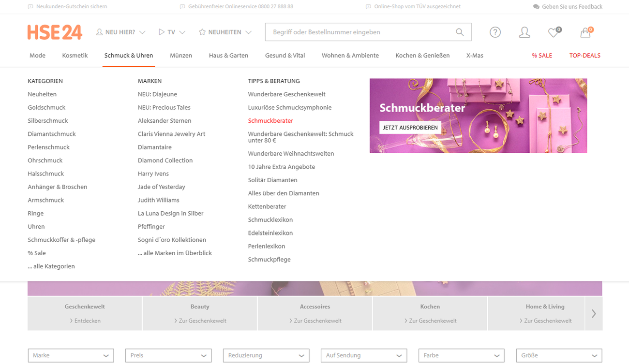The height and width of the screenshot is (364, 629).
Task: Open the Kettenberater link
Action: coord(267,206)
